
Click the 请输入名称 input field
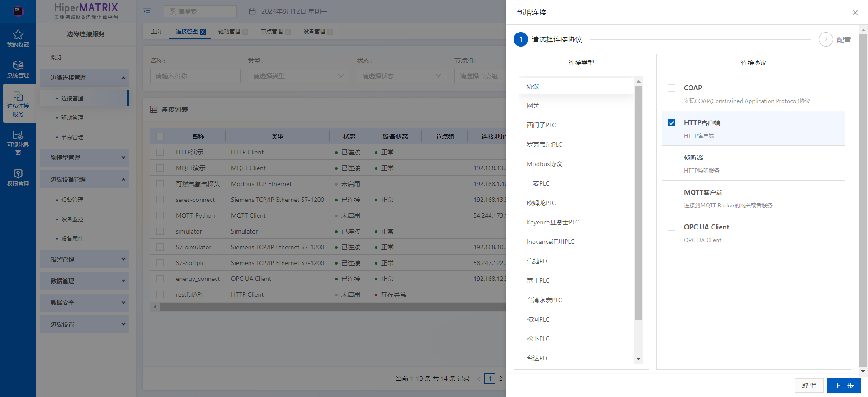(x=195, y=76)
